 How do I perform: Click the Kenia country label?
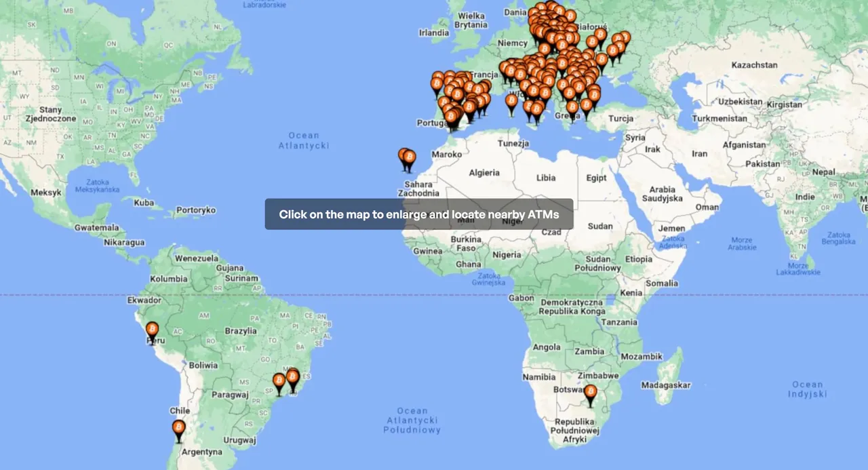(x=631, y=292)
